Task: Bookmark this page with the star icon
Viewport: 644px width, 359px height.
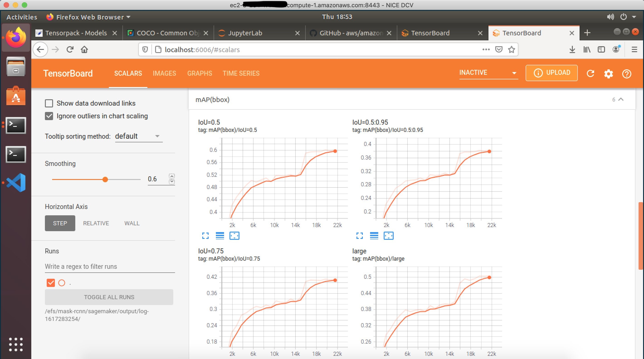Action: [512, 49]
